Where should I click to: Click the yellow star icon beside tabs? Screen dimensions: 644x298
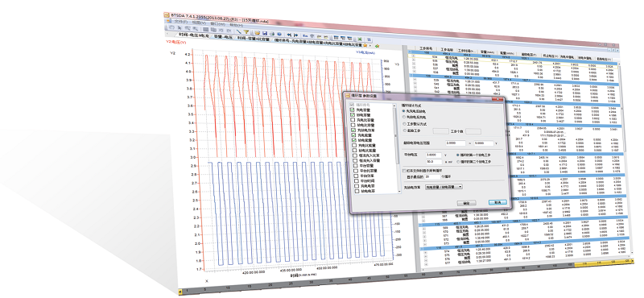pos(365,45)
